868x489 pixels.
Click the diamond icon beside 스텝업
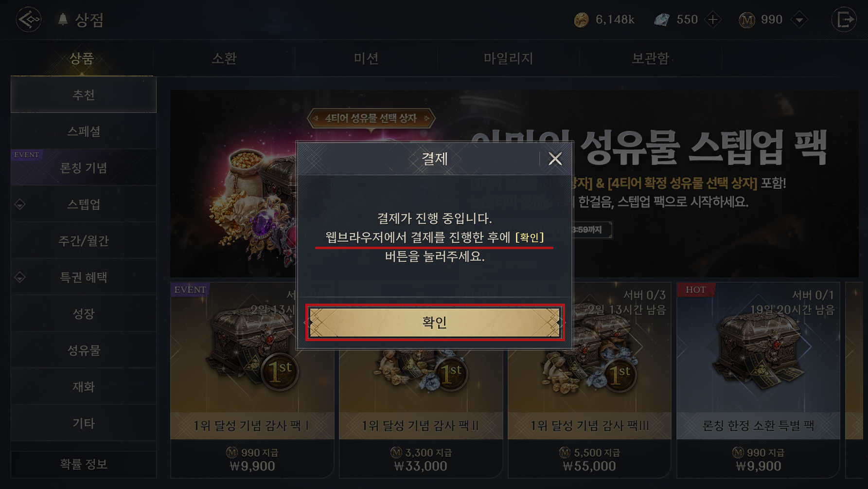point(20,204)
